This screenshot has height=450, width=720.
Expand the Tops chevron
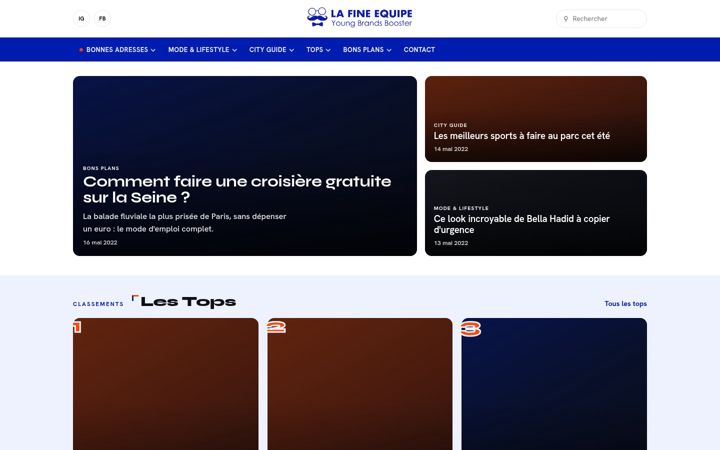click(x=328, y=50)
